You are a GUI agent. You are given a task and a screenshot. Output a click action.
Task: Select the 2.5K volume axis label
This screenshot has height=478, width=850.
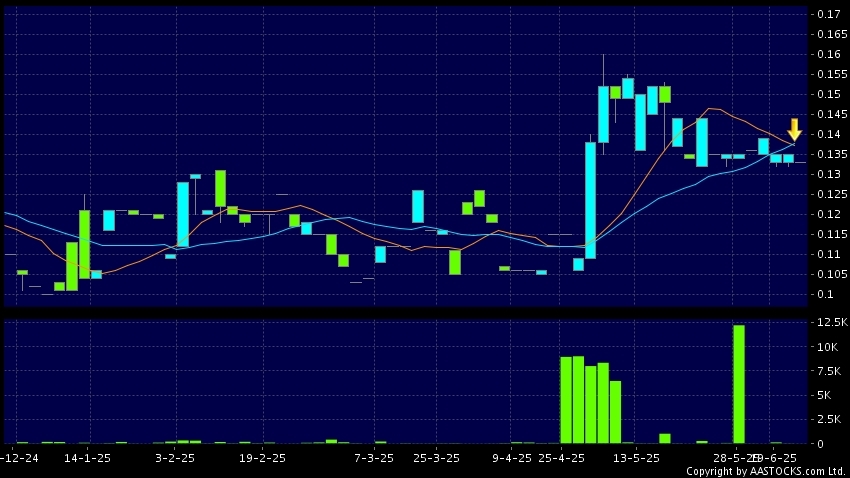tap(829, 419)
